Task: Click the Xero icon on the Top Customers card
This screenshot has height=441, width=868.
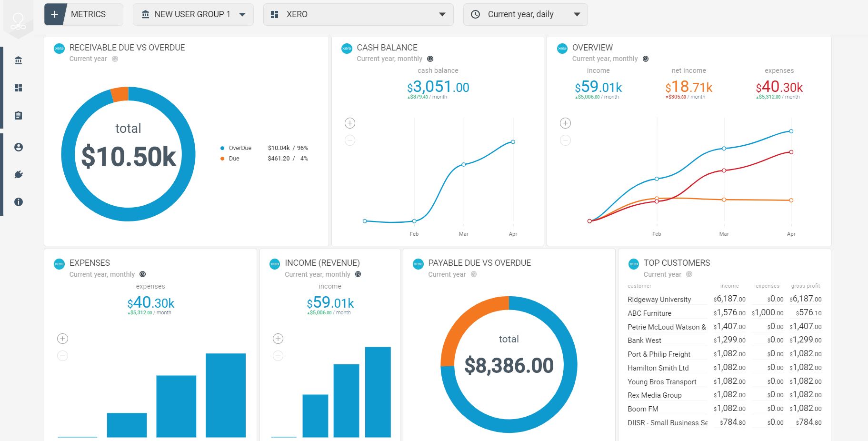Action: (x=634, y=263)
